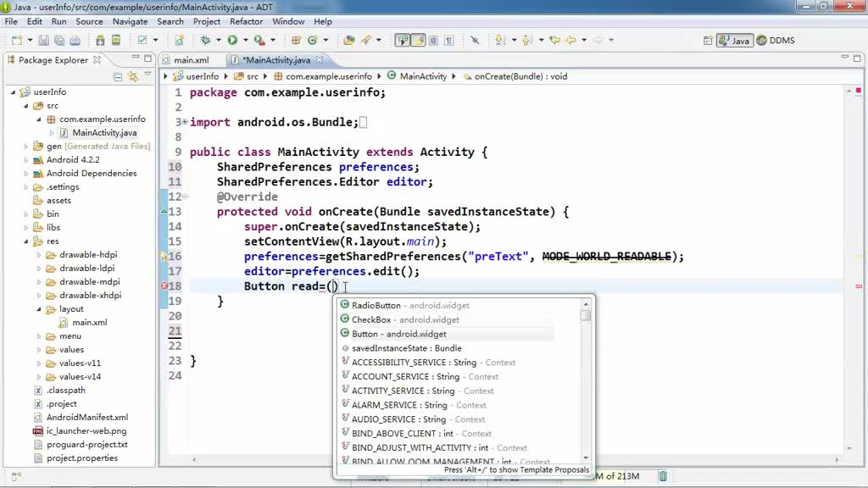Click the green Run button icon
This screenshot has height=488, width=868.
232,41
